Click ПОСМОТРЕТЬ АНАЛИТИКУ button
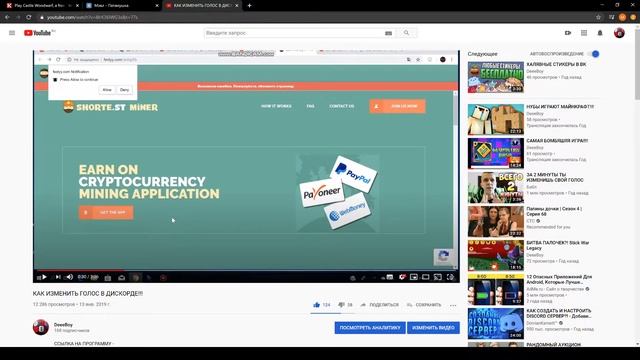640x360 pixels. pyautogui.click(x=370, y=327)
